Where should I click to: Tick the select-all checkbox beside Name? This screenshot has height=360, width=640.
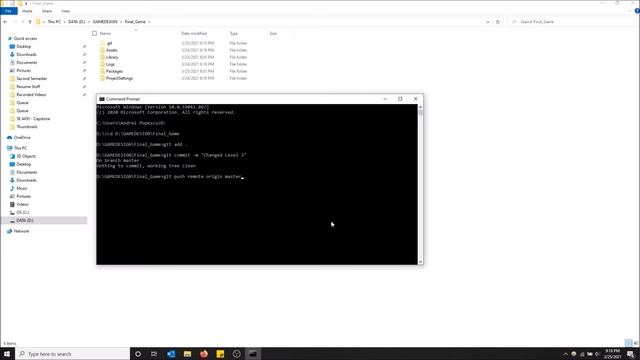pos(94,33)
